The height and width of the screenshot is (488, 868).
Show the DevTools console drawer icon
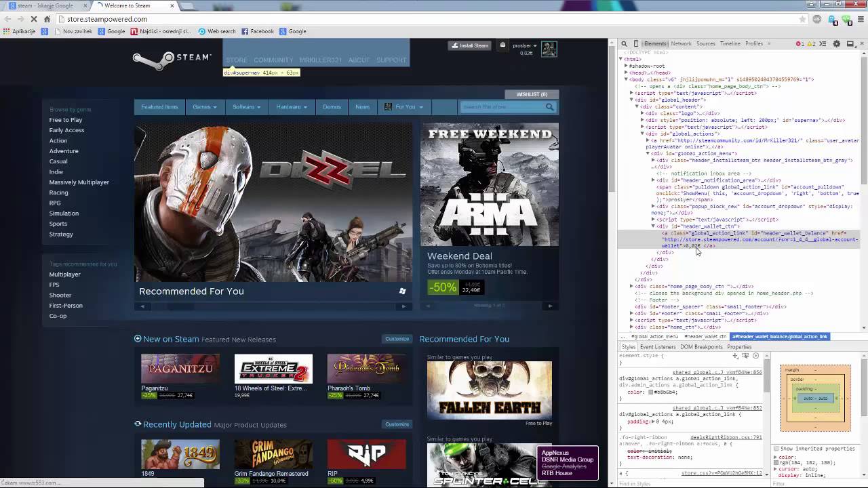tap(823, 43)
